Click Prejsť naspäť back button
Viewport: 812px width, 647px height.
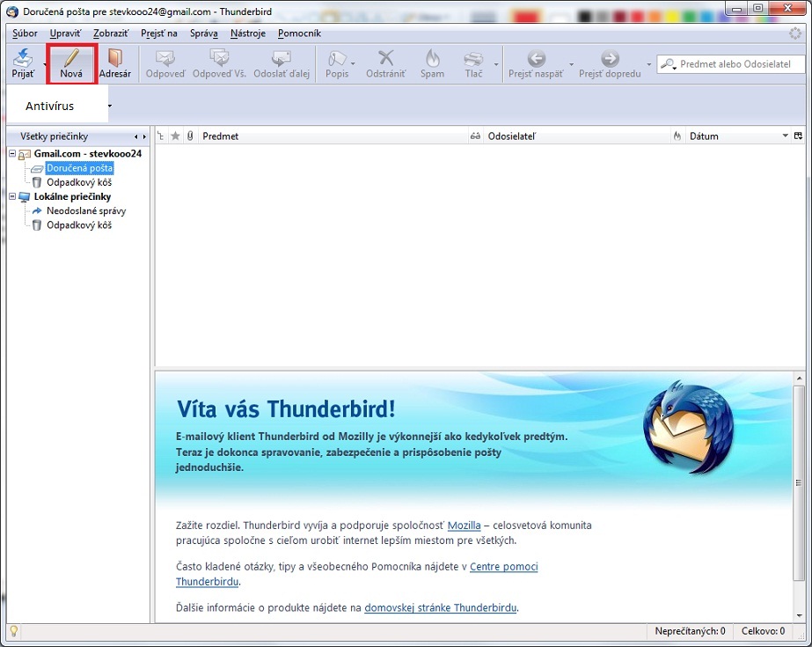[x=536, y=63]
